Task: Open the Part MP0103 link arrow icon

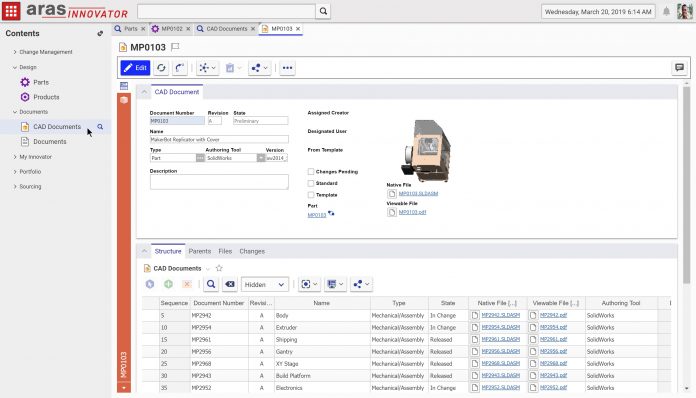Action: (331, 214)
